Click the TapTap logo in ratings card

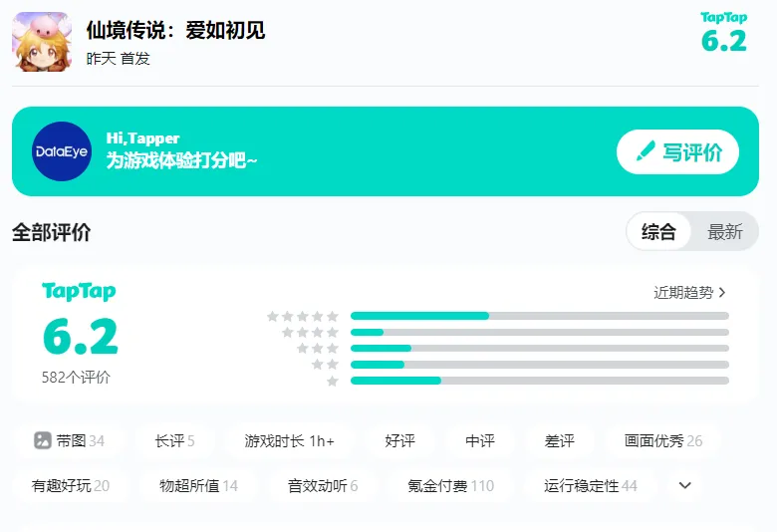(79, 291)
